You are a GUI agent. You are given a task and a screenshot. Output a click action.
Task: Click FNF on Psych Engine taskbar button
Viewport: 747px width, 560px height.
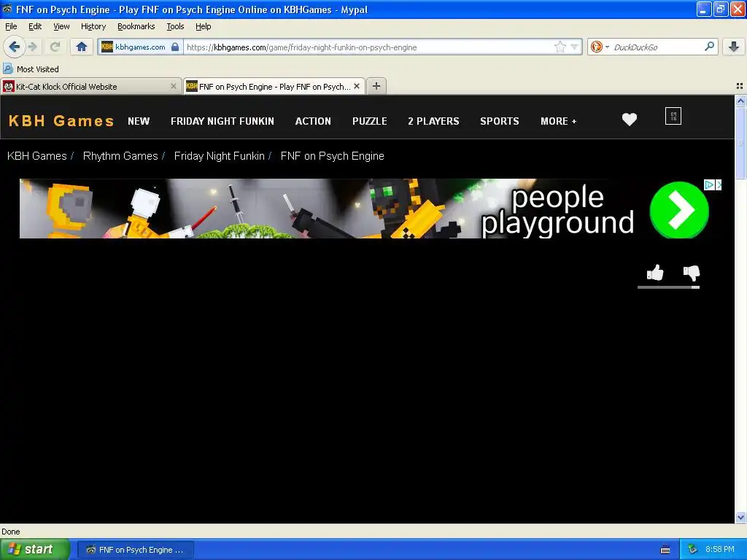pos(136,550)
